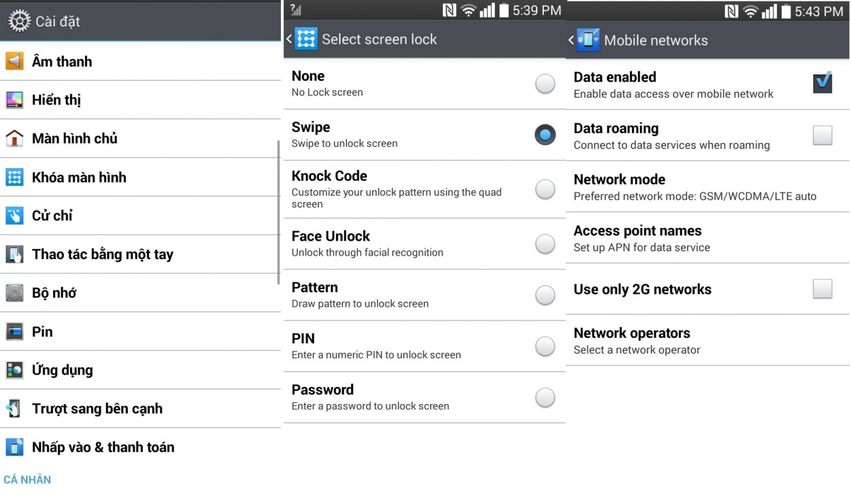851x504 pixels.
Task: Click the Pin battery icon
Action: click(14, 331)
